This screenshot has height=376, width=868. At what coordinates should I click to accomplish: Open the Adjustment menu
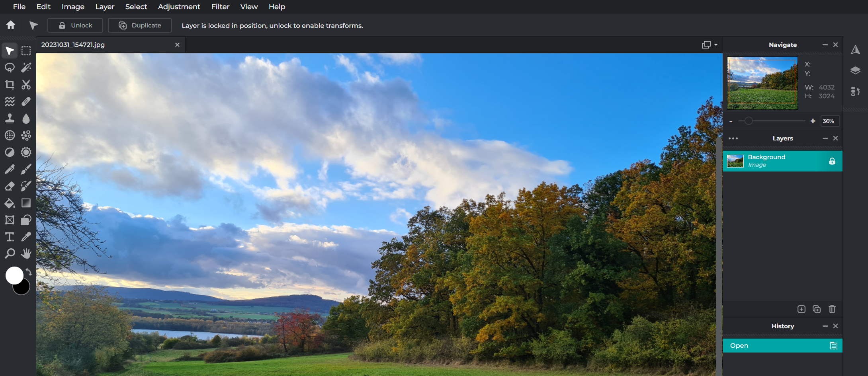pos(179,7)
